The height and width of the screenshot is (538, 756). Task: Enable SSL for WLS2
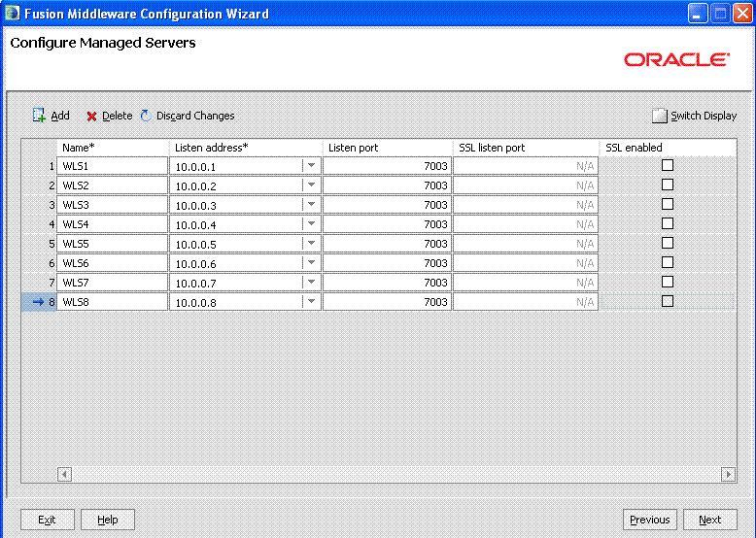(x=668, y=185)
